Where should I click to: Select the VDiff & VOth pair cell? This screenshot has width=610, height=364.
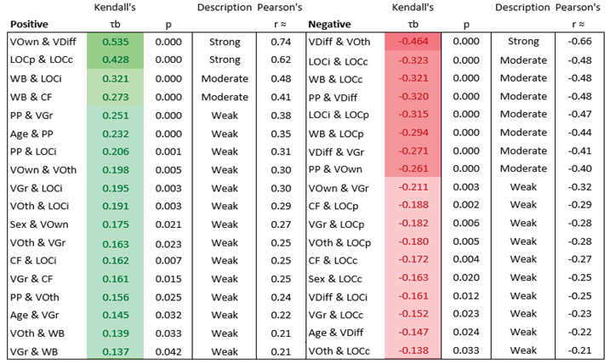click(x=339, y=41)
